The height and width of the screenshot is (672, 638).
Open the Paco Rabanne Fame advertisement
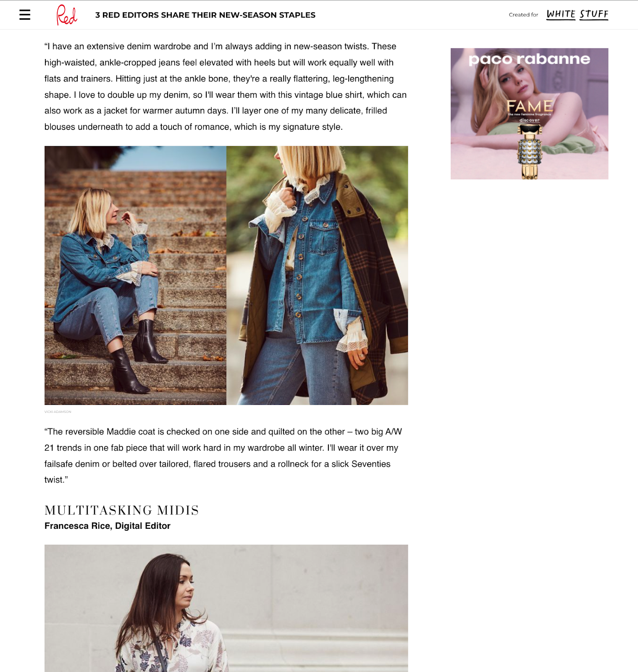tap(529, 114)
